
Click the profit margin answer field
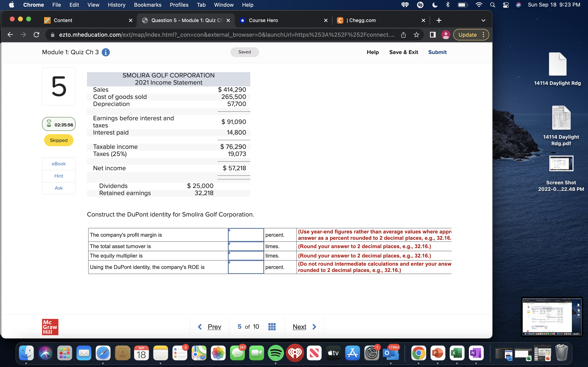pos(246,235)
